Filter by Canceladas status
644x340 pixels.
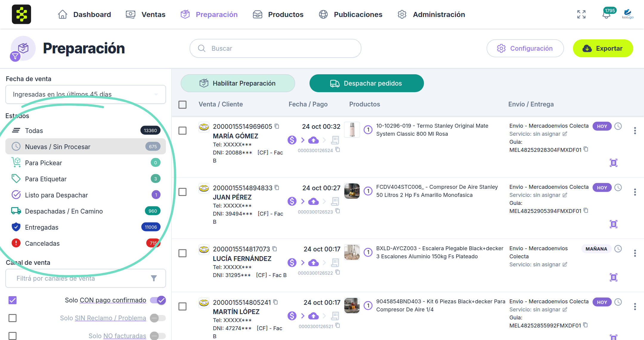click(86, 243)
